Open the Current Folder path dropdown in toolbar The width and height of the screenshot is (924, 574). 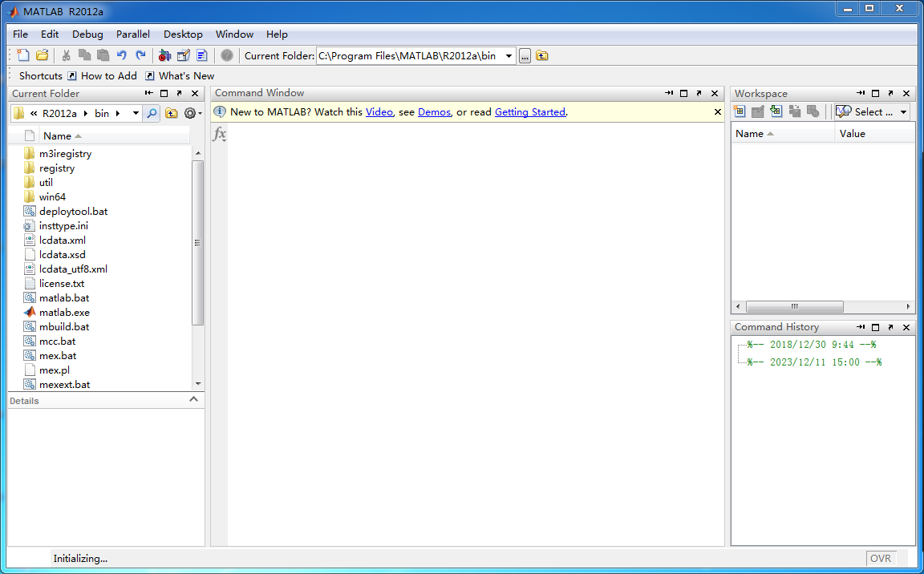[x=509, y=56]
